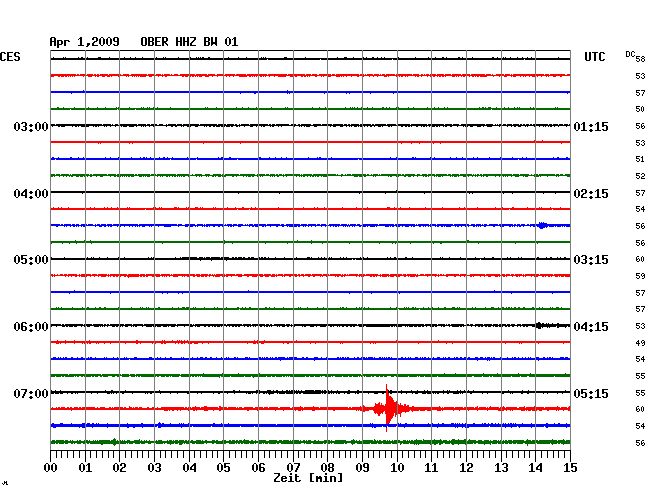Click minute label 07 on the time axis

coord(293,467)
